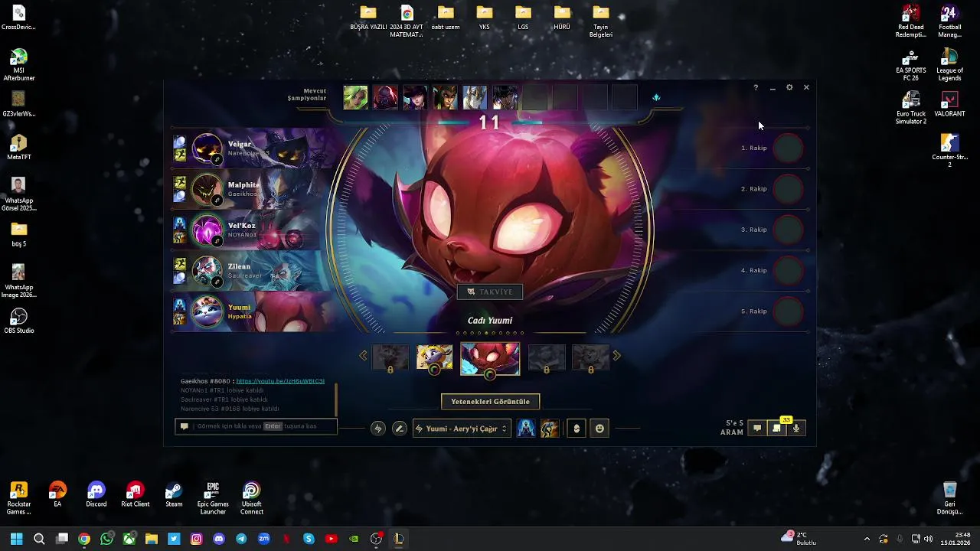
Task: Open the emote selector smiley icon
Action: [599, 429]
